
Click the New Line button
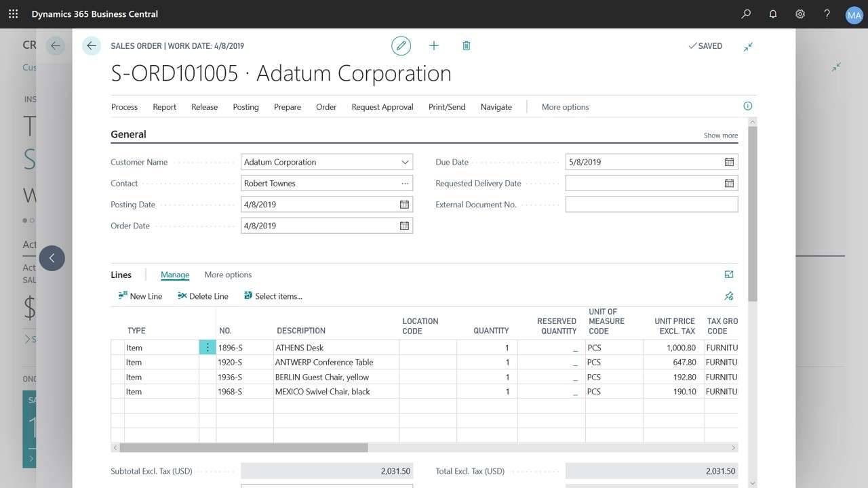click(x=140, y=296)
